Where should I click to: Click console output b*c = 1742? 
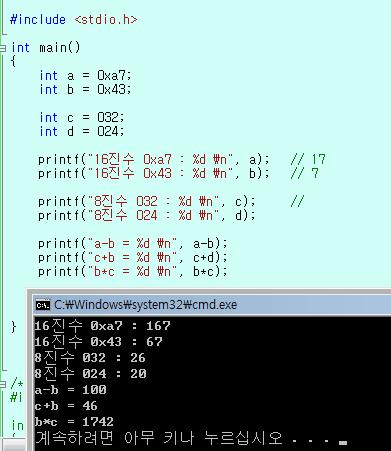[74, 422]
